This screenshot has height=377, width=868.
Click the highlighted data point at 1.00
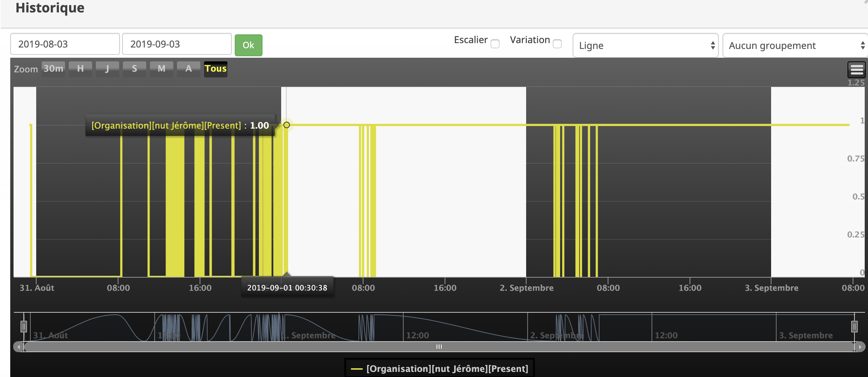pos(287,125)
